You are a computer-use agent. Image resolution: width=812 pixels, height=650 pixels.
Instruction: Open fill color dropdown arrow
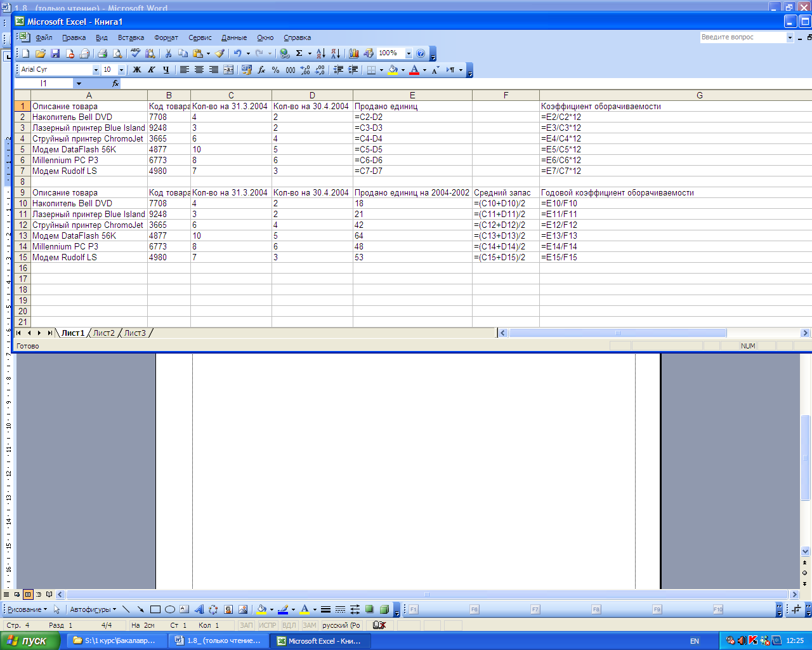(403, 70)
